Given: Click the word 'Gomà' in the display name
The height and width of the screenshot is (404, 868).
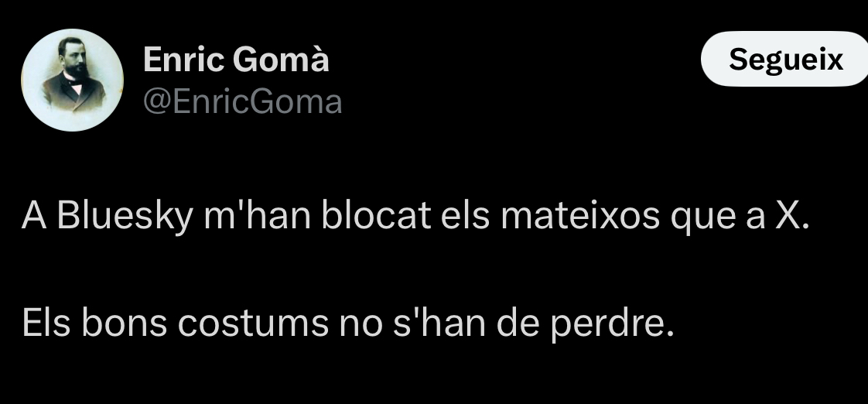Looking at the screenshot, I should pyautogui.click(x=282, y=60).
